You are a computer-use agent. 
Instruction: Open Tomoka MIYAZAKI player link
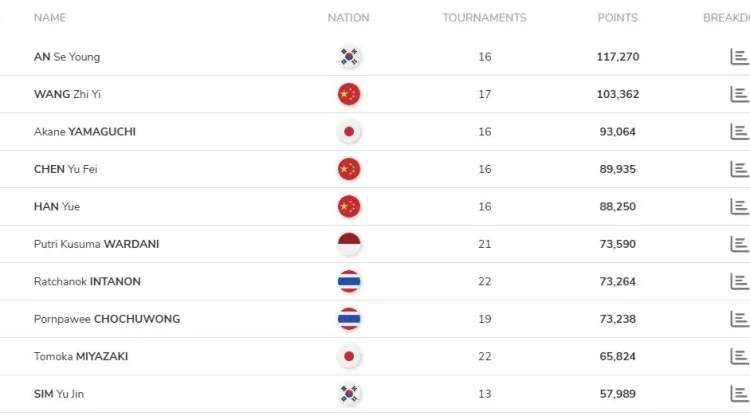[x=81, y=356]
